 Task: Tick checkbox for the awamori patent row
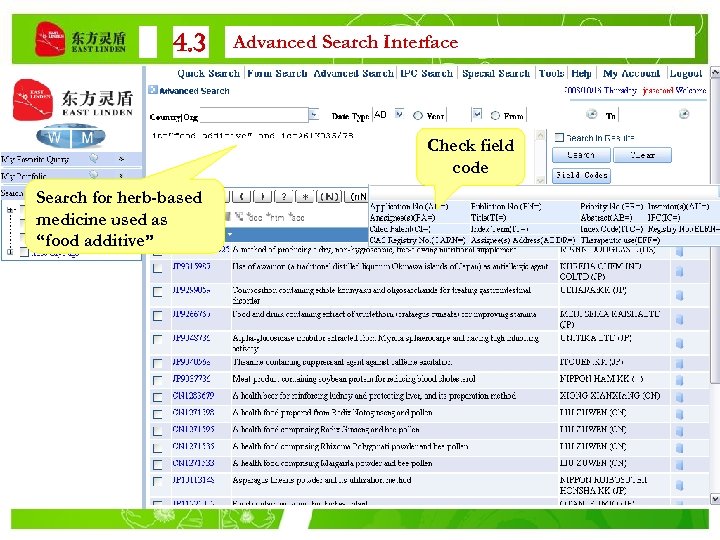pos(158,268)
